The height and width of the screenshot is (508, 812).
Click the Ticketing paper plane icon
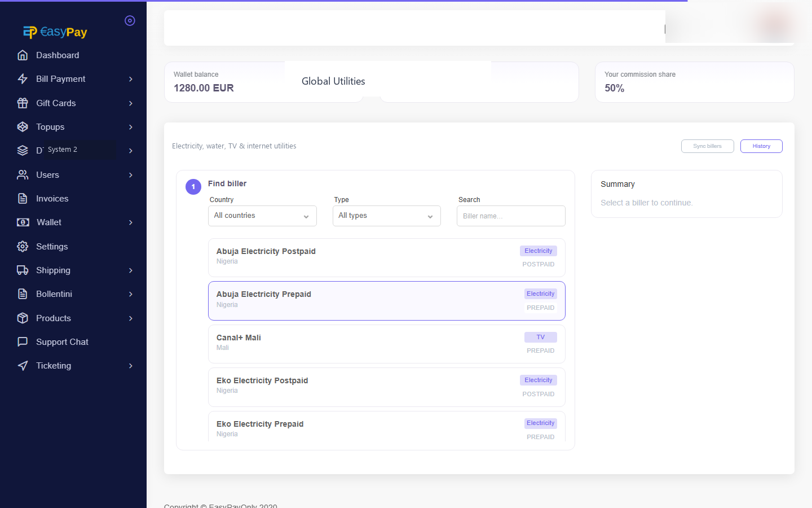pos(23,366)
